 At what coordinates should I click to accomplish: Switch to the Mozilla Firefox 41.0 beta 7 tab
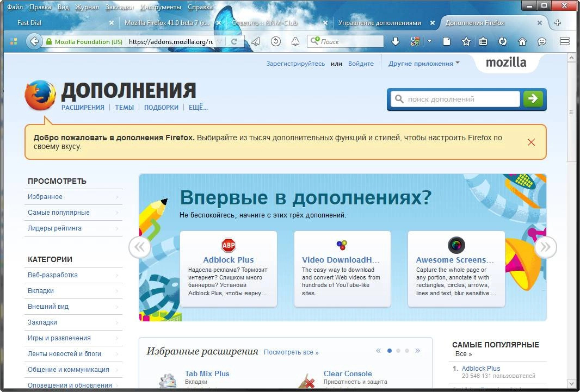[x=167, y=23]
